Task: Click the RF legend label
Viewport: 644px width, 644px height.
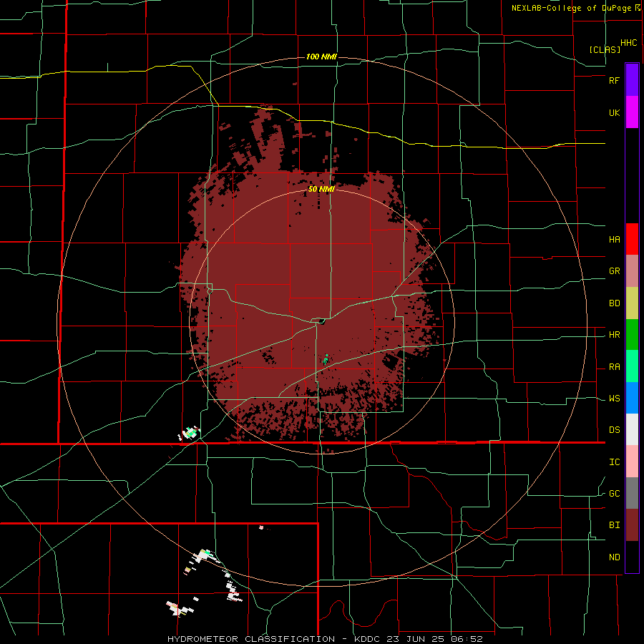Action: coord(614,80)
